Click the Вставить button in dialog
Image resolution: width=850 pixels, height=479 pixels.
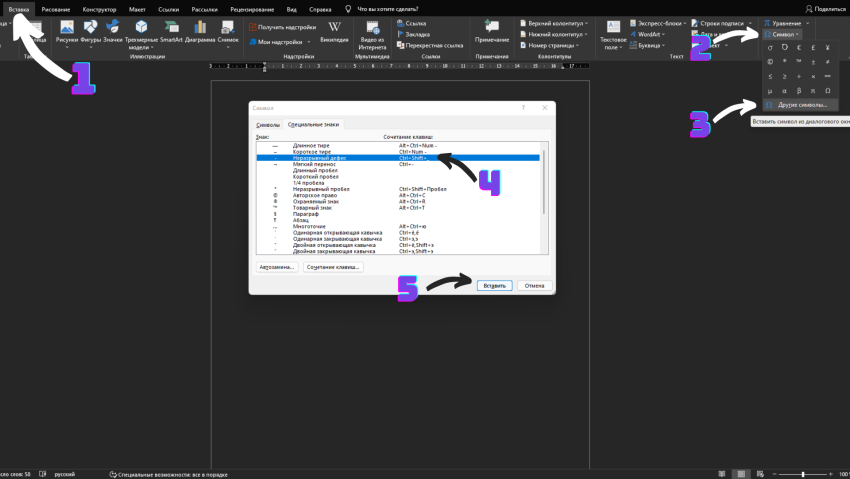[x=494, y=286]
